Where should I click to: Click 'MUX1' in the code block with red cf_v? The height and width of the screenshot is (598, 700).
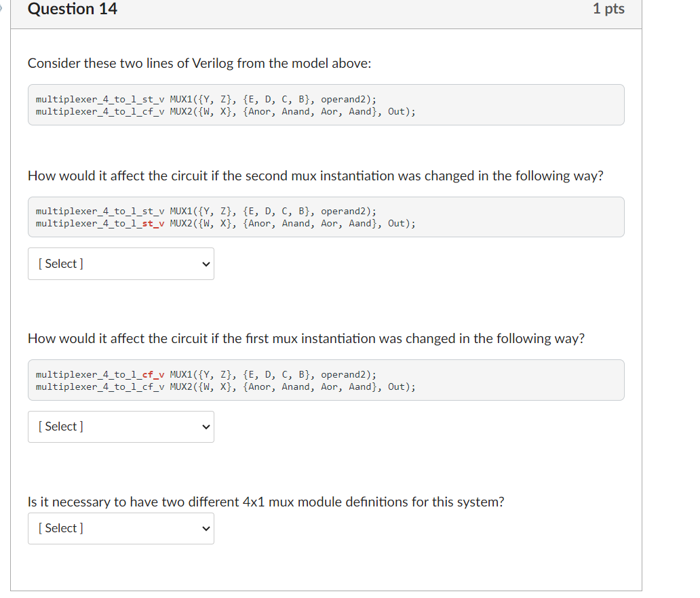tap(180, 375)
